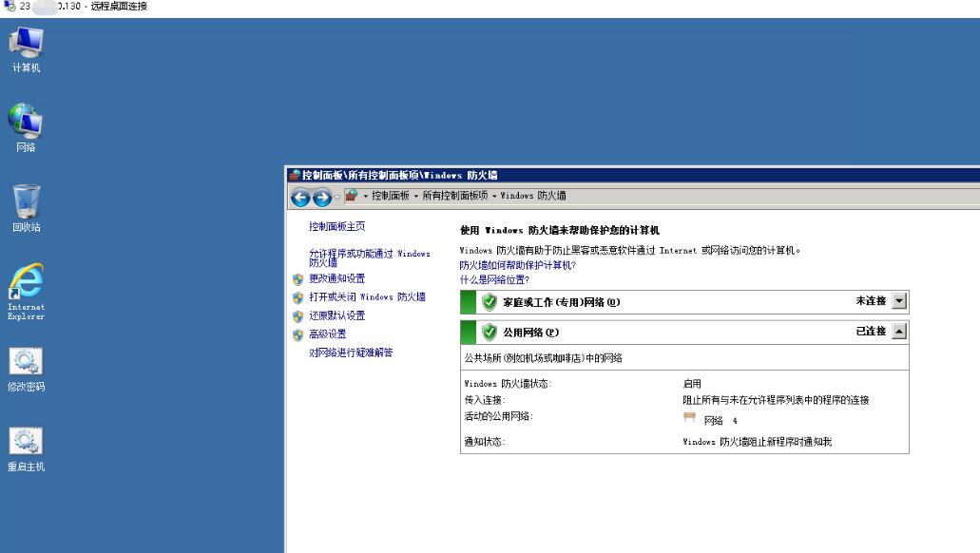
Task: Open the 计算机 desktop icon
Action: 26,50
